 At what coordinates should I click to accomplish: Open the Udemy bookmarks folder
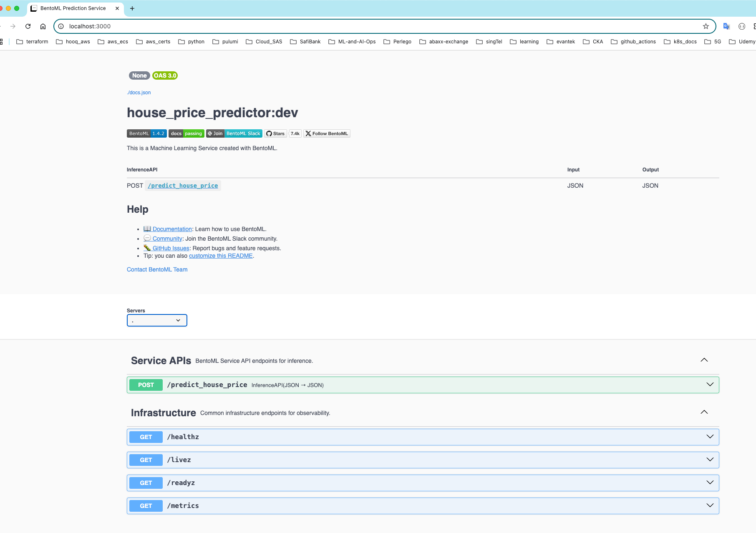point(742,42)
